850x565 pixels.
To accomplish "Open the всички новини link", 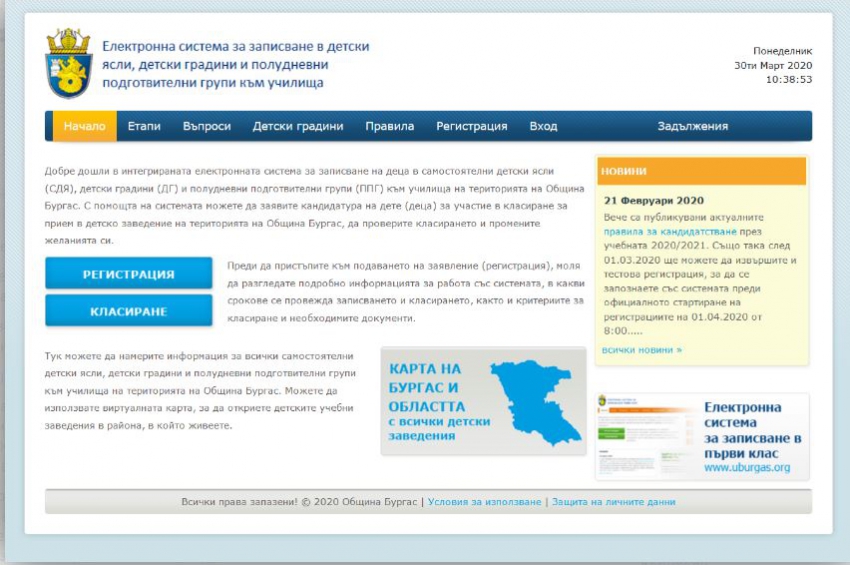I will coord(641,350).
